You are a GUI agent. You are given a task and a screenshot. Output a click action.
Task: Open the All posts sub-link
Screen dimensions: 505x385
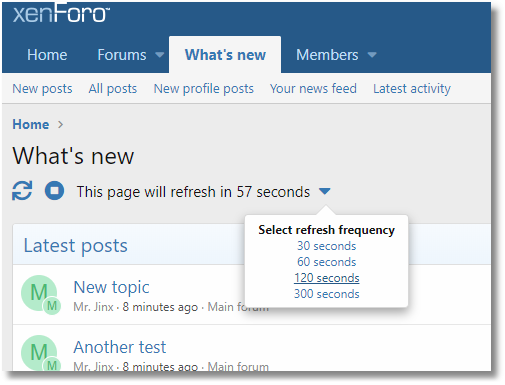tap(113, 89)
